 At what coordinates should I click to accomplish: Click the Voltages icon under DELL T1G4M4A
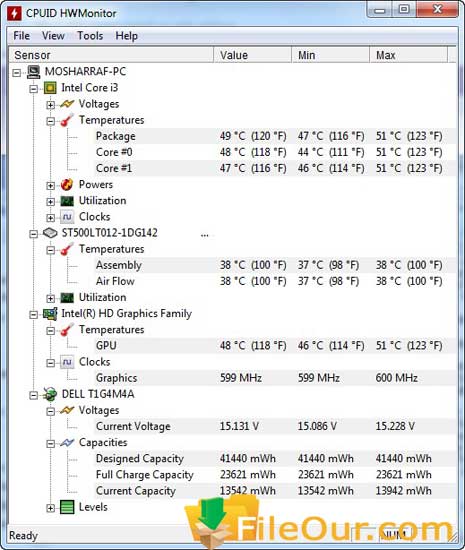[x=67, y=410]
